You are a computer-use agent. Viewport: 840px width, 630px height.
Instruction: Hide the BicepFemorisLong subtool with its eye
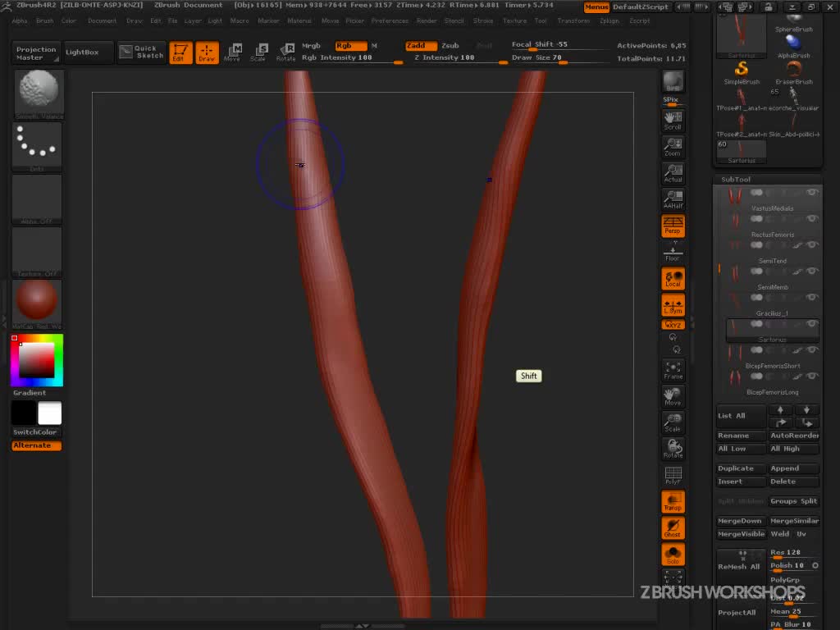(812, 376)
